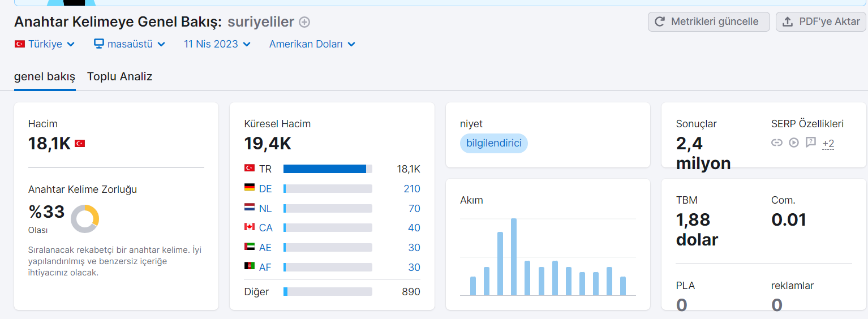
Task: Expand the +2 more SERP features
Action: pos(828,144)
